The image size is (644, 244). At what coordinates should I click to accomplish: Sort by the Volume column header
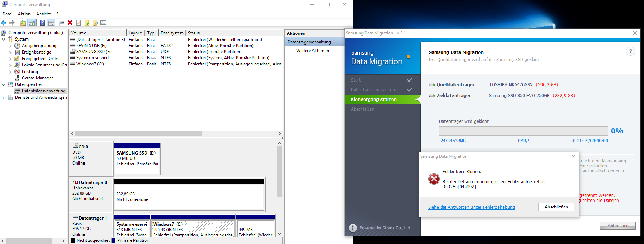pyautogui.click(x=98, y=33)
